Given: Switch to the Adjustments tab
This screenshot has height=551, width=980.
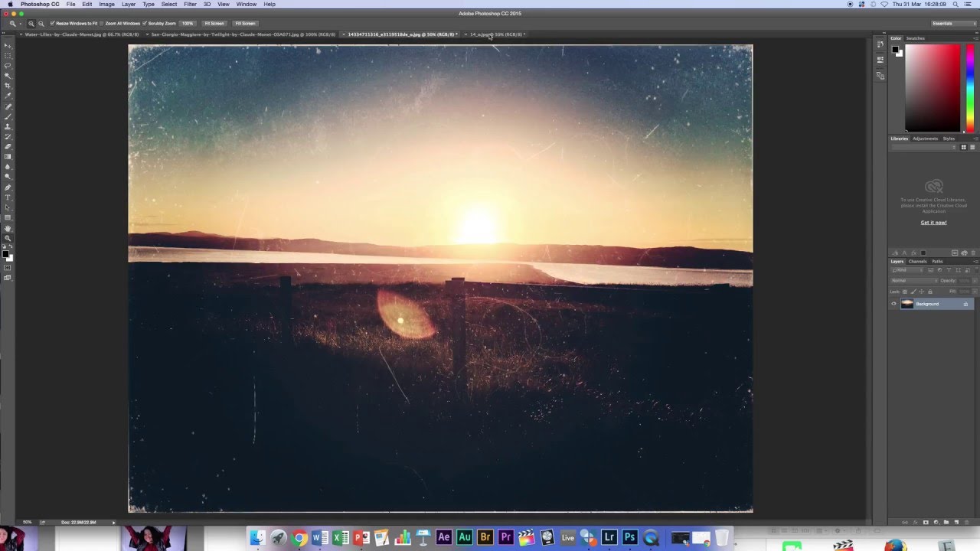Looking at the screenshot, I should [925, 139].
